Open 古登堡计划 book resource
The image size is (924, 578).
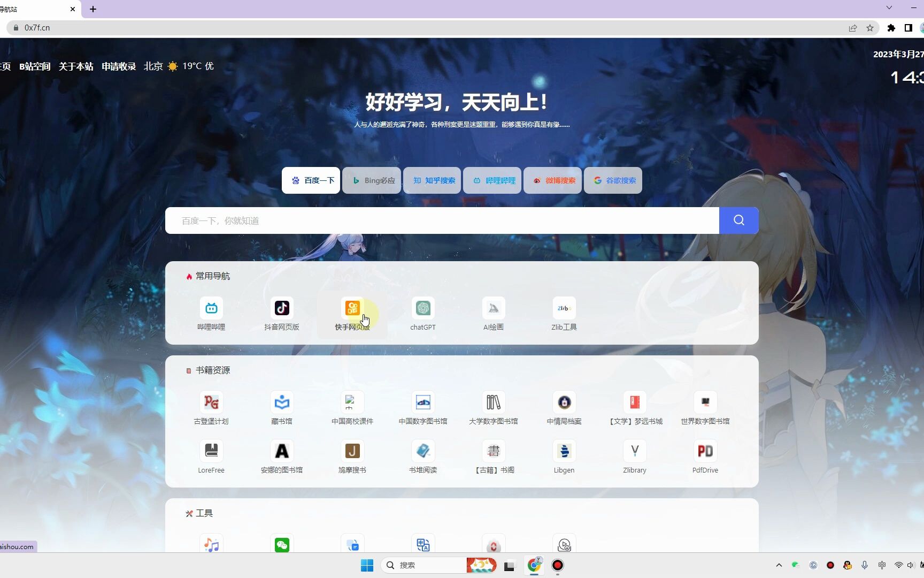click(211, 402)
